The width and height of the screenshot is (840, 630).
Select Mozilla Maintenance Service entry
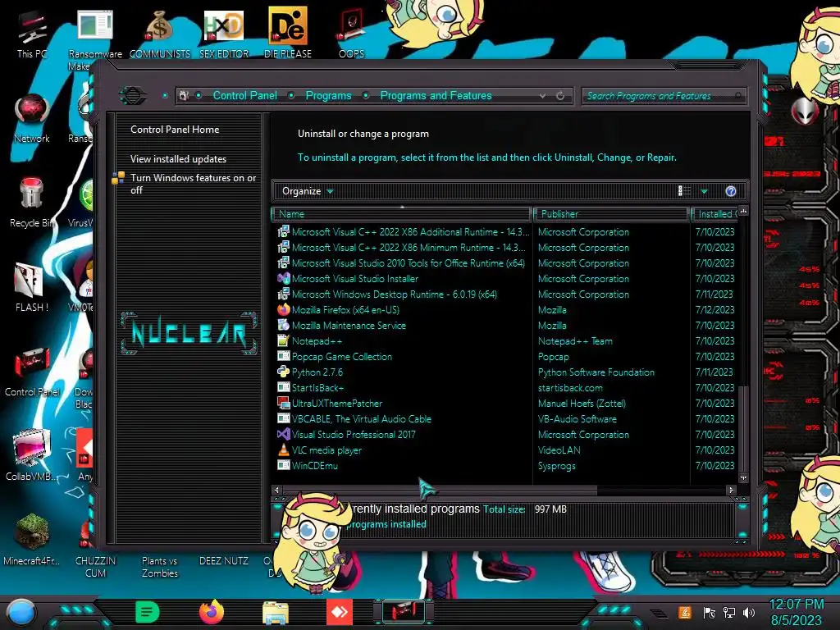[341, 325]
